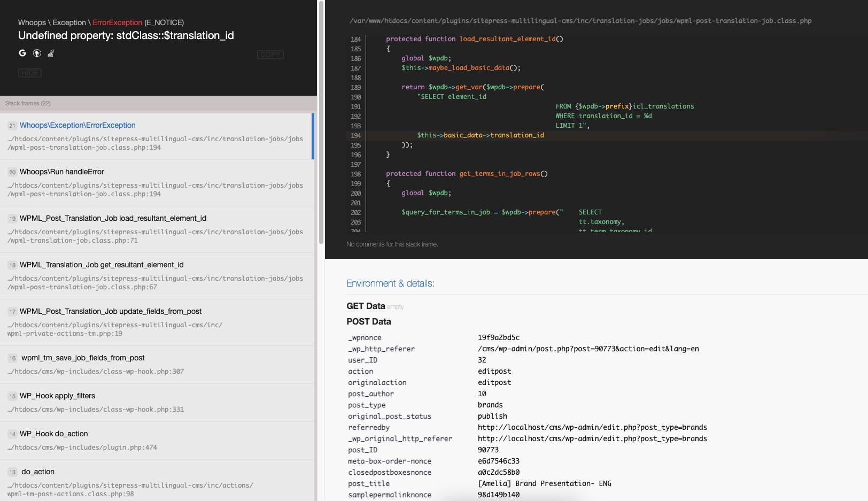Click highlighted code line 194

coord(607,135)
